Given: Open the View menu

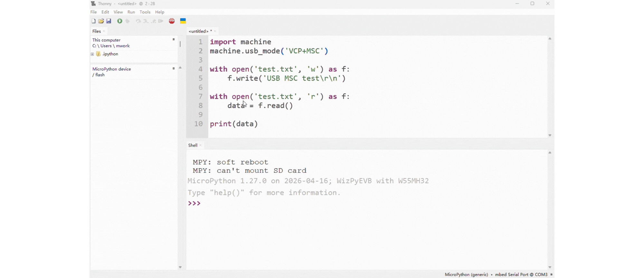Looking at the screenshot, I should tap(118, 12).
